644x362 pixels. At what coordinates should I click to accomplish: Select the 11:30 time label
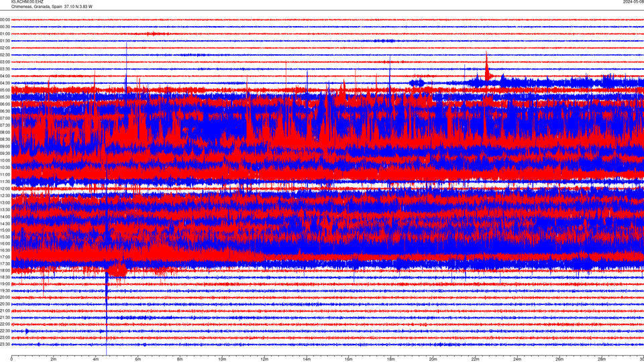pyautogui.click(x=5, y=182)
